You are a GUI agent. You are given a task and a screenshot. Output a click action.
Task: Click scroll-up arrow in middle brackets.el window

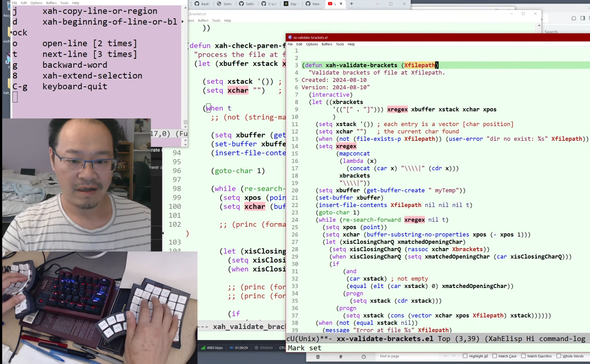click(x=539, y=25)
